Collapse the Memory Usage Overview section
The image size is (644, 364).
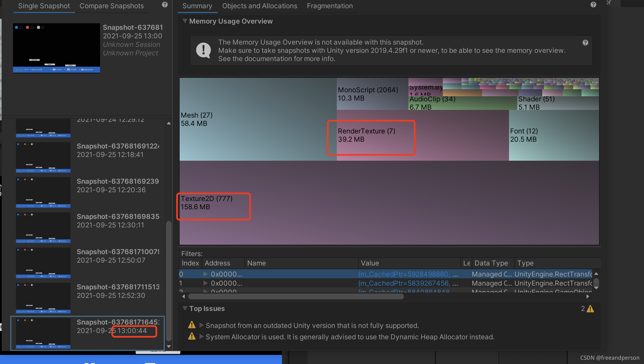click(185, 21)
